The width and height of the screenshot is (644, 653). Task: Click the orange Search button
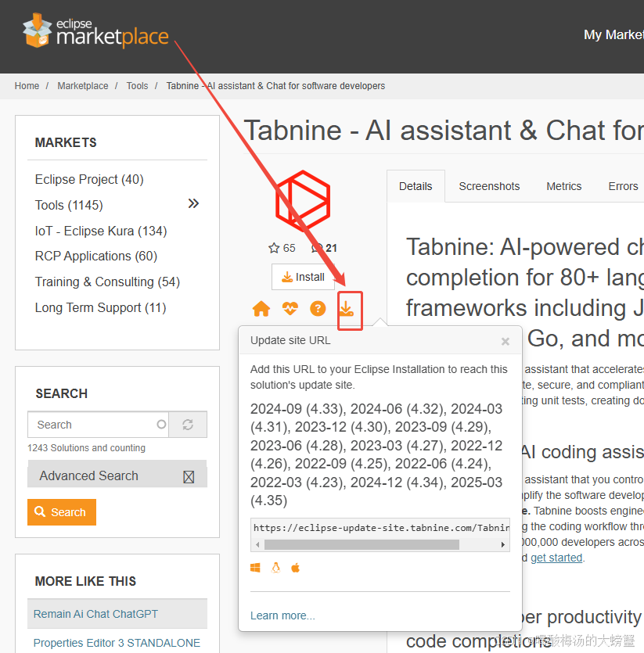coord(62,511)
